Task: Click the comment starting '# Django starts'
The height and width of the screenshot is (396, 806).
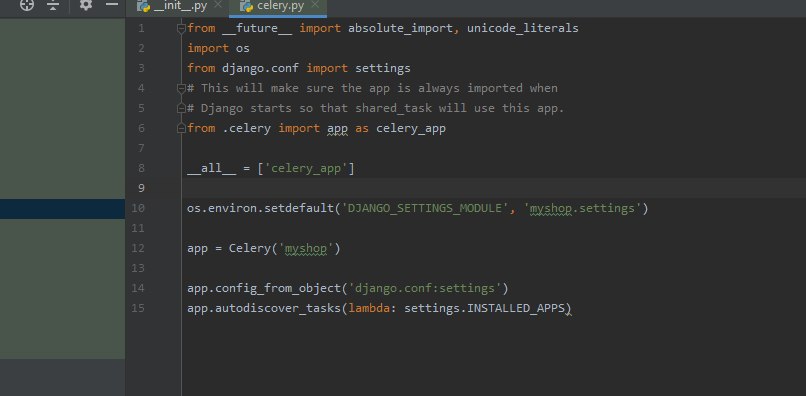Action: pos(376,109)
